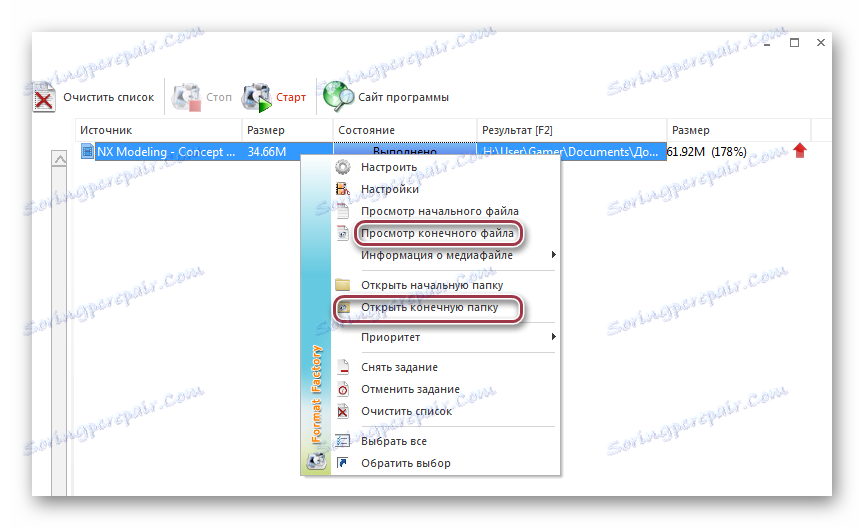
Task: Click the Очистить список toolbar icon
Action: click(44, 98)
